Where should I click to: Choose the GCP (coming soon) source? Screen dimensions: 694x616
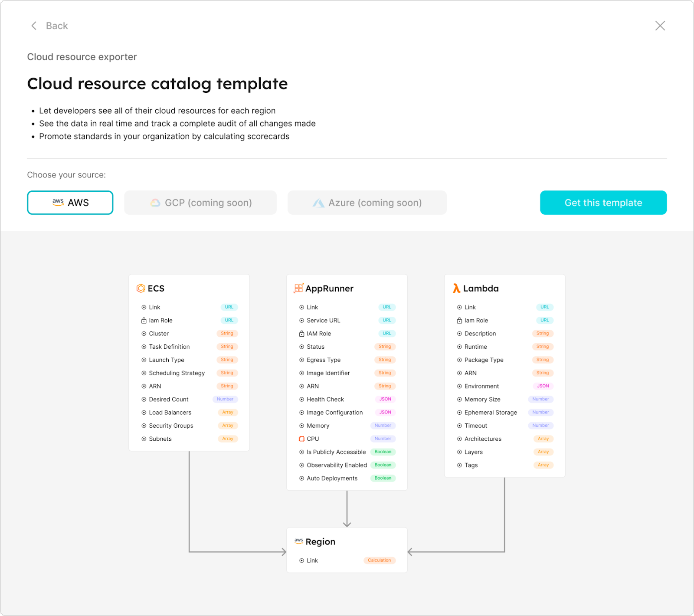pyautogui.click(x=200, y=203)
